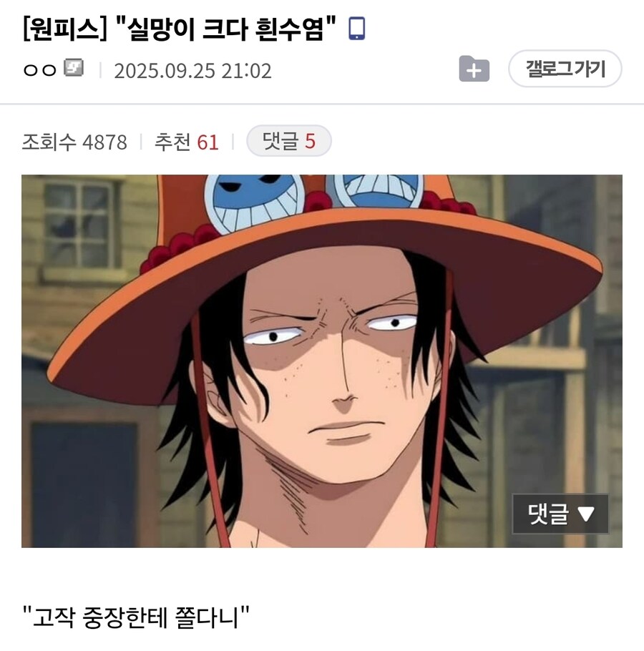Select the author nickname ㅇㅇ
This screenshot has width=644, height=651.
(39, 70)
